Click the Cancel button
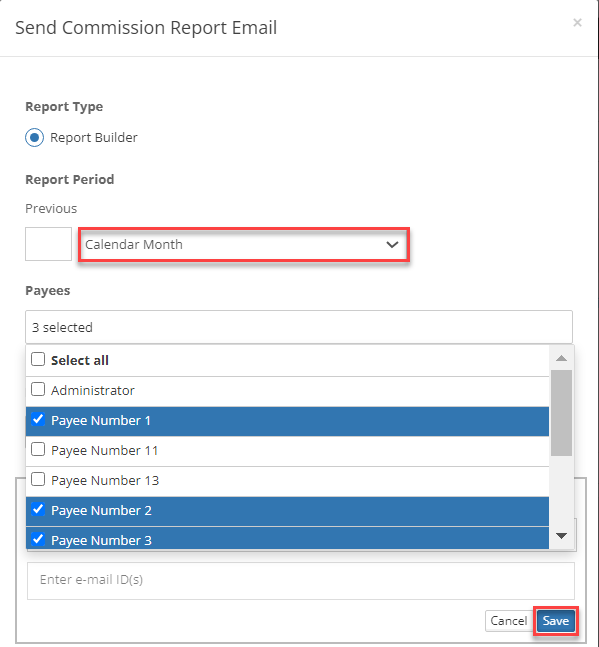This screenshot has height=647, width=599. coord(508,621)
